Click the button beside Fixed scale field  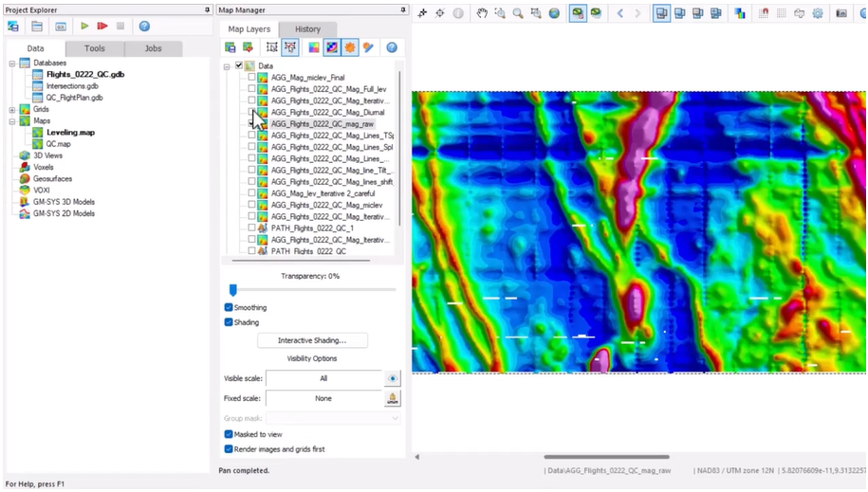[x=393, y=398]
